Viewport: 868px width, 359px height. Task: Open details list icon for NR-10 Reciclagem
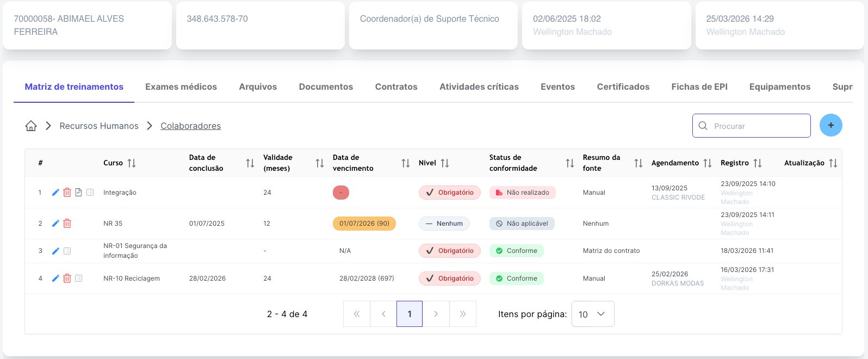(79, 278)
